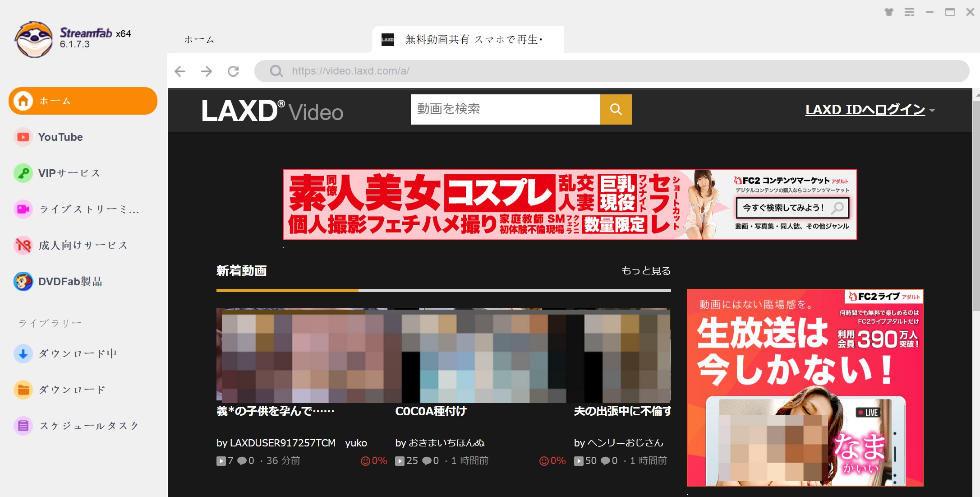Screen dimensions: 980x497
Task: Click the FC2 コンテンツマーケット banner ad
Action: click(x=570, y=204)
